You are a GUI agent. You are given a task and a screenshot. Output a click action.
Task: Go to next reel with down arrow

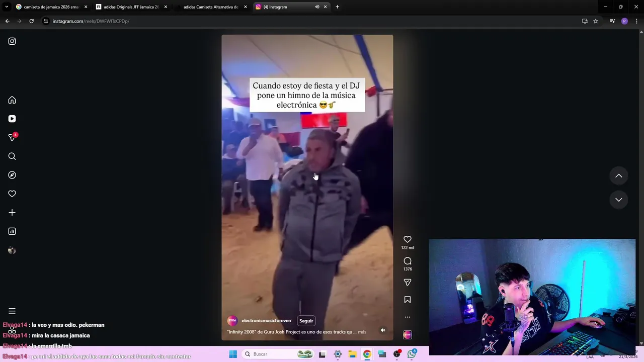click(619, 200)
